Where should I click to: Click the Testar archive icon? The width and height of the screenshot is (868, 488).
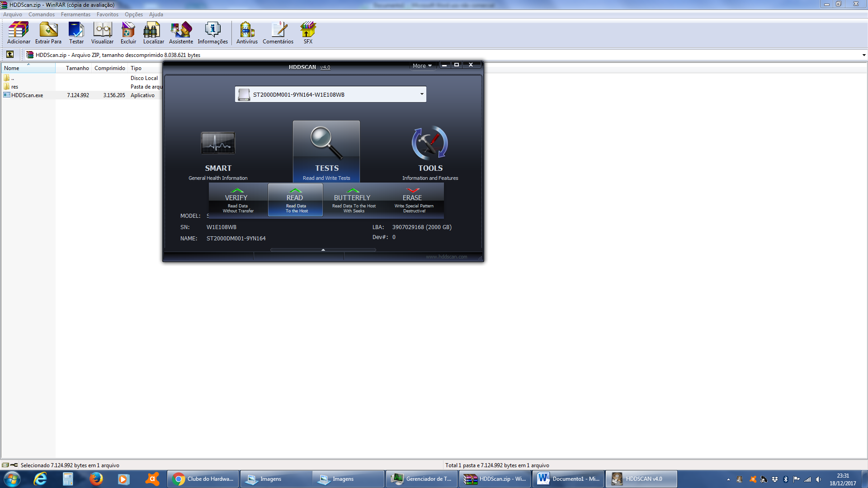click(x=76, y=33)
